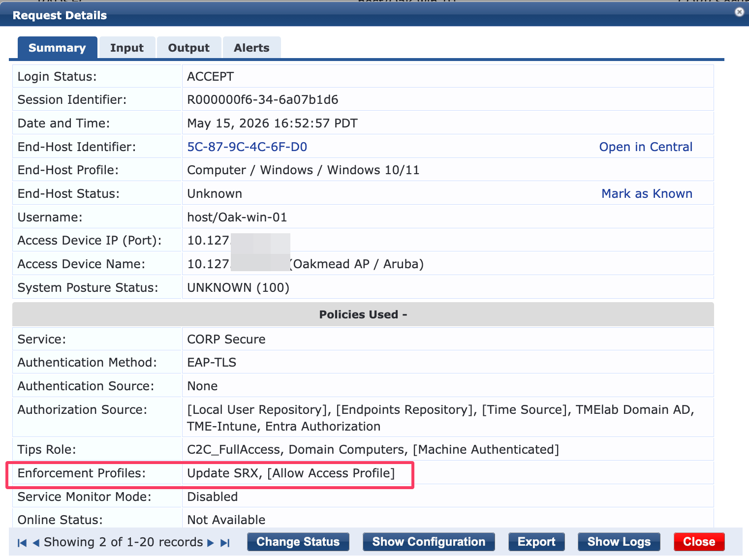Select the Online Status value Not Available
Screen dimensions: 749x560
(x=226, y=520)
